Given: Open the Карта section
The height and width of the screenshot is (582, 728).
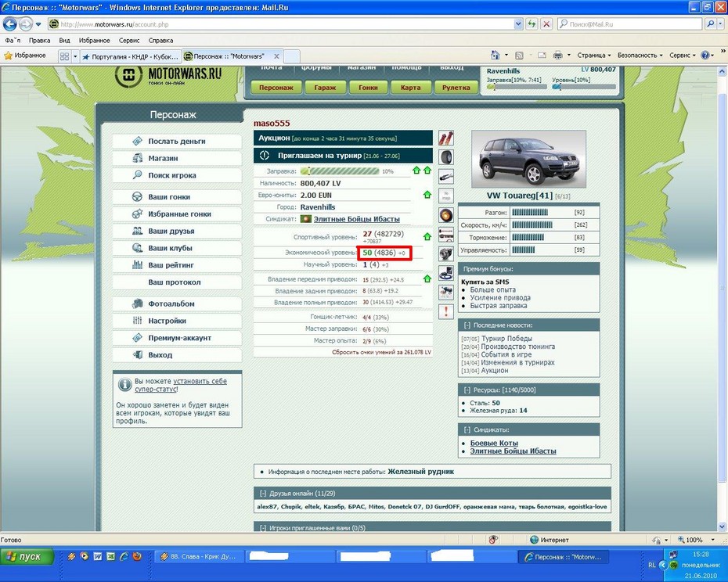Looking at the screenshot, I should (x=410, y=88).
